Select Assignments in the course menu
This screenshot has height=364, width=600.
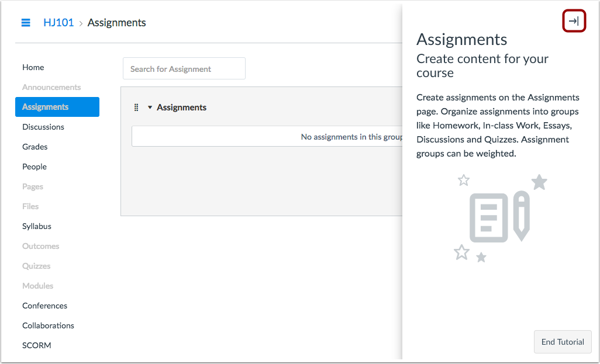tap(57, 107)
